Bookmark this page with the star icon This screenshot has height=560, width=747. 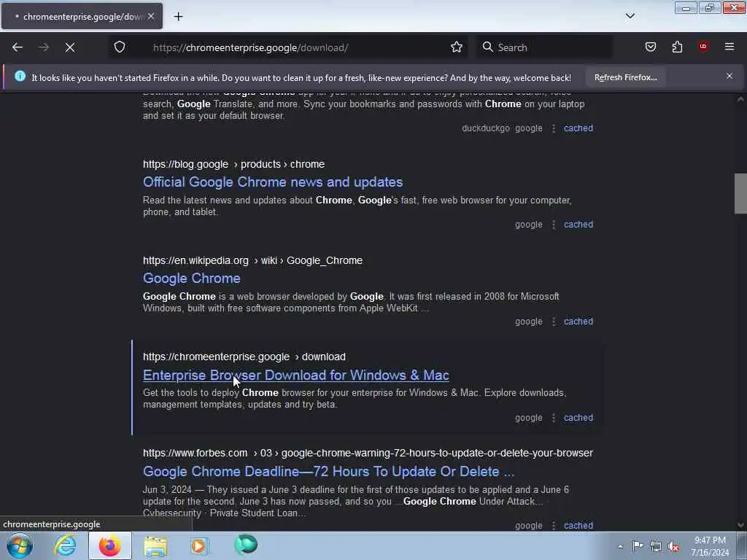(x=457, y=47)
